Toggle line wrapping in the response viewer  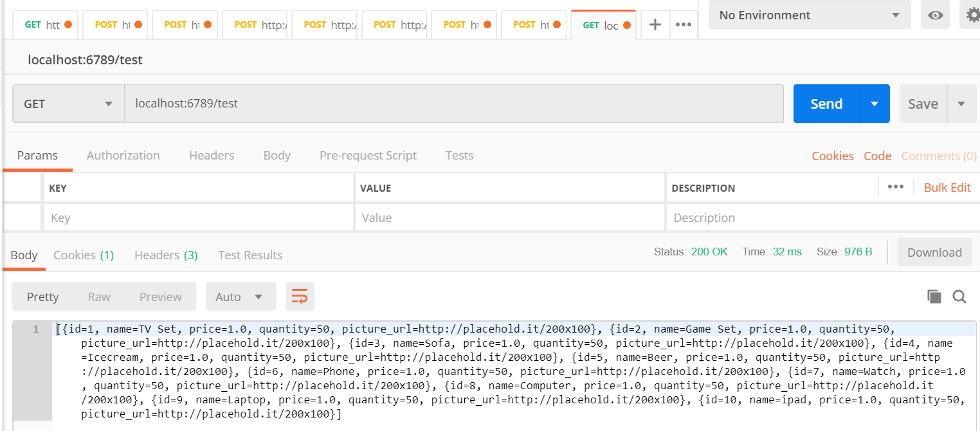300,296
